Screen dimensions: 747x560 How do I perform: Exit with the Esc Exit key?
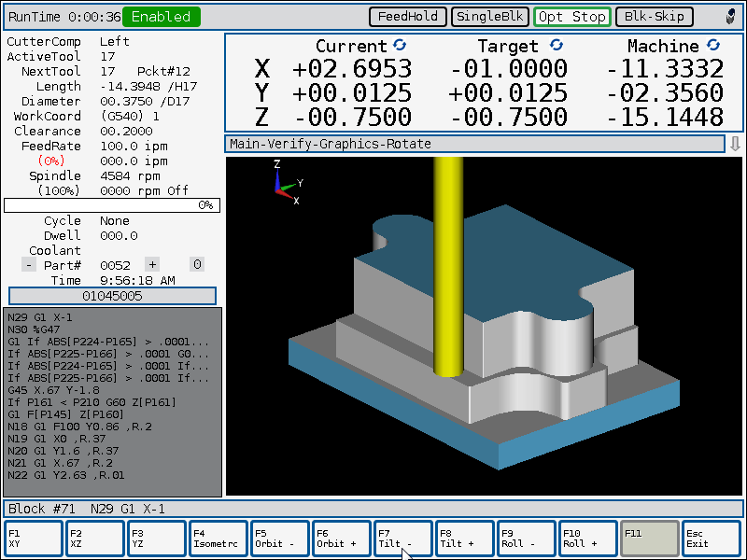coord(712,539)
